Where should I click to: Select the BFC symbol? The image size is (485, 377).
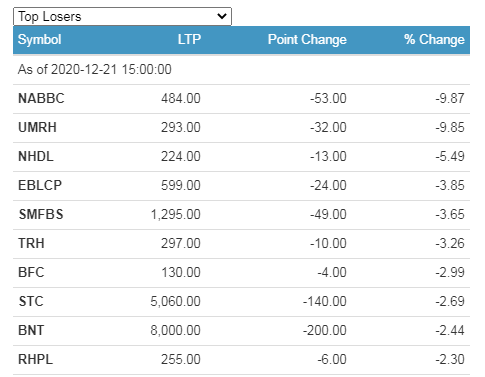pyautogui.click(x=31, y=272)
